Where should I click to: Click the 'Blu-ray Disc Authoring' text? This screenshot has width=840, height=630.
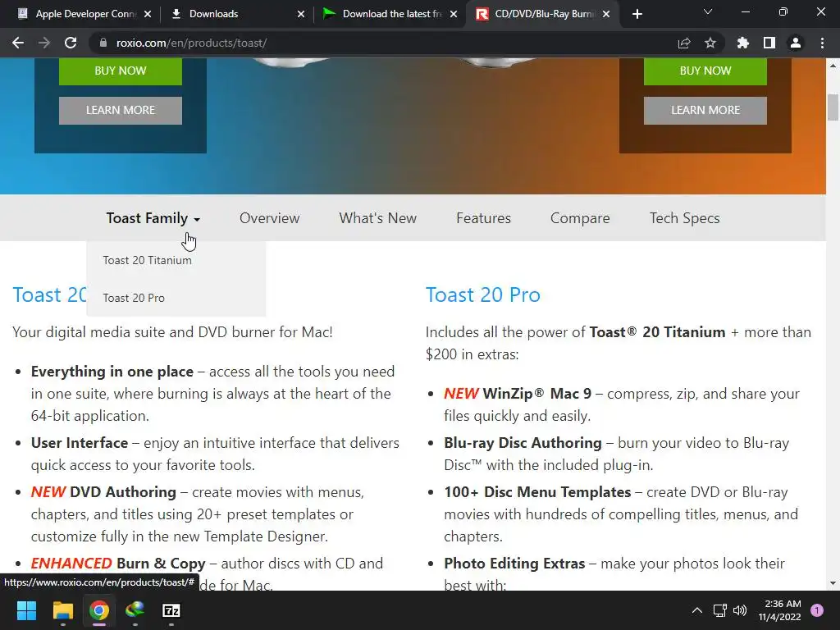tap(523, 443)
